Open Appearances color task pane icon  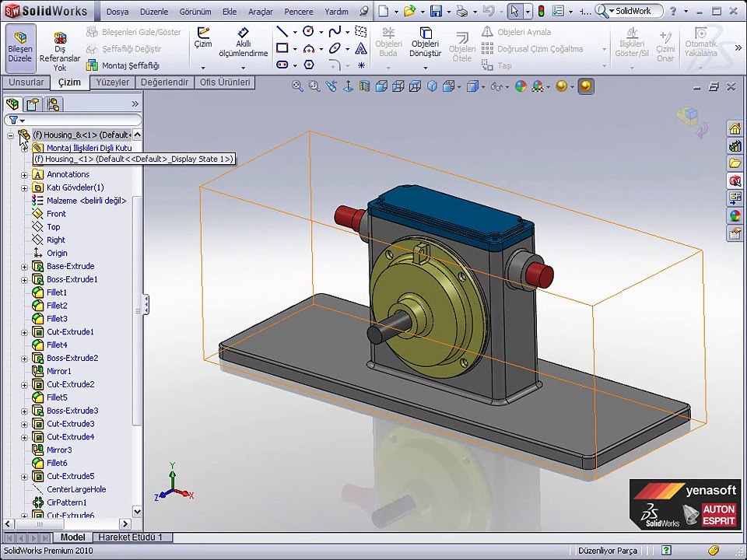coord(735,215)
